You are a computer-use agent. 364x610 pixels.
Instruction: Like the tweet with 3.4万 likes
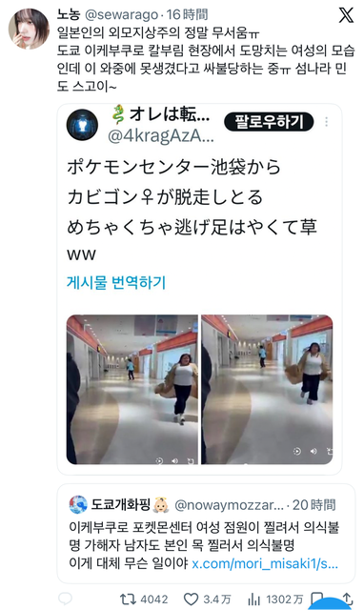(x=191, y=600)
